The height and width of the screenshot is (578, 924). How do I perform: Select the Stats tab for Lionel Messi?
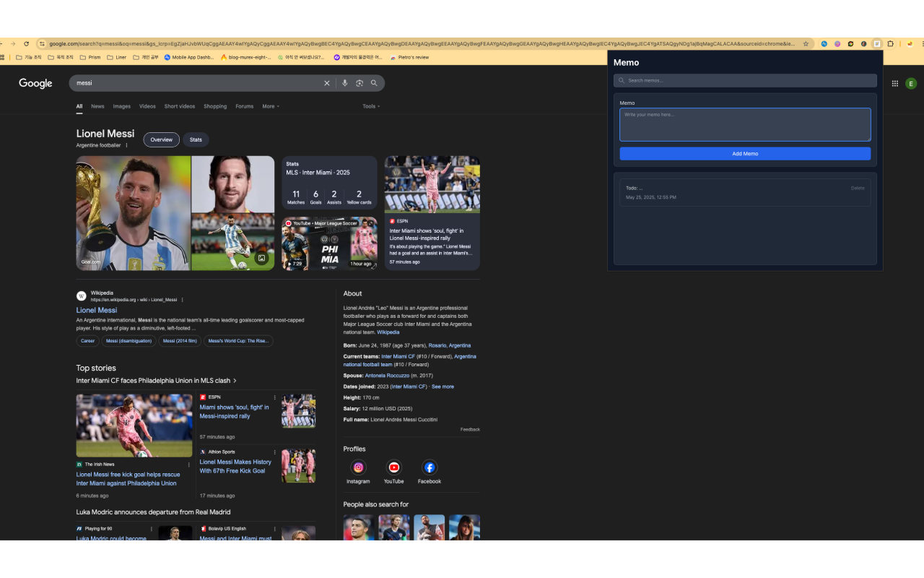196,139
